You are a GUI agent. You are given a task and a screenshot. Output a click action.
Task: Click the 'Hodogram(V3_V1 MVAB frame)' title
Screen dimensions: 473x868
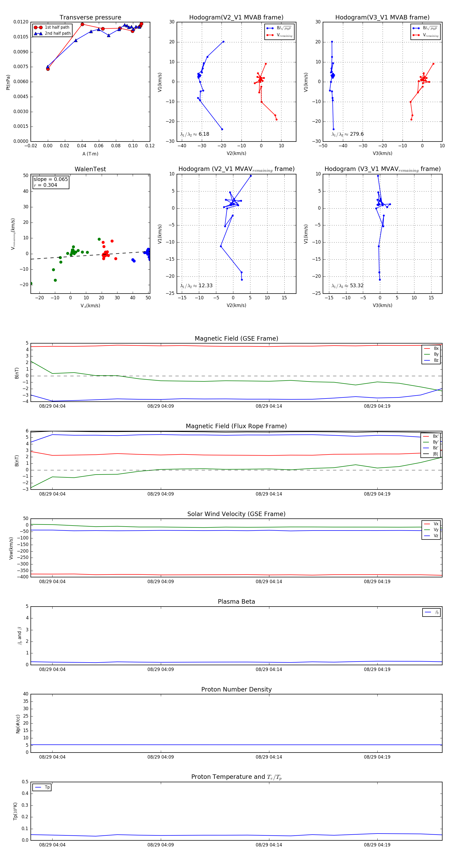382,17
